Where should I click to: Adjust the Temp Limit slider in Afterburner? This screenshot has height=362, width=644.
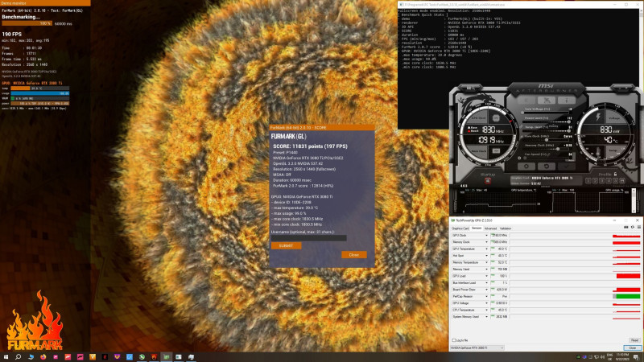click(x=546, y=130)
